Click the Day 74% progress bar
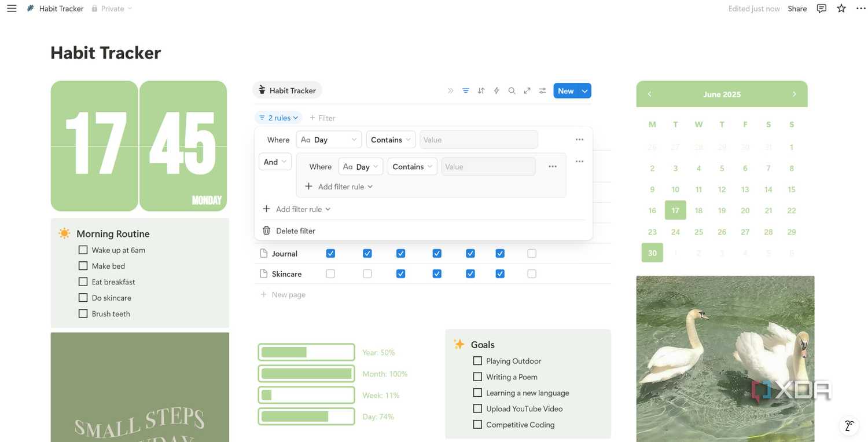Screen dimensions: 868x442 pos(306,417)
